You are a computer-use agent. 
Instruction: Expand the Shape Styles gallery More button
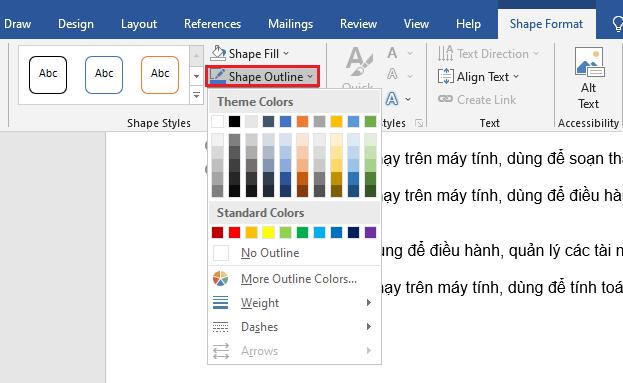[x=196, y=95]
